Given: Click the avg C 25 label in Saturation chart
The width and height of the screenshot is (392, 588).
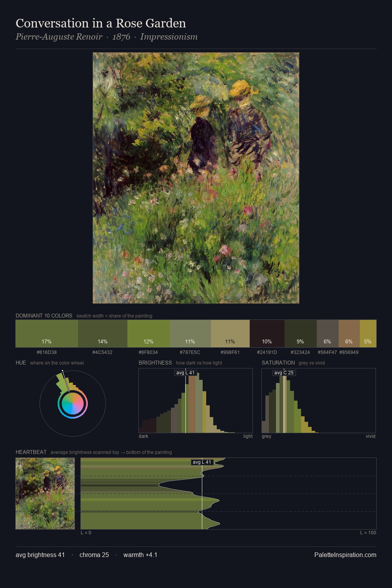Looking at the screenshot, I should point(284,373).
